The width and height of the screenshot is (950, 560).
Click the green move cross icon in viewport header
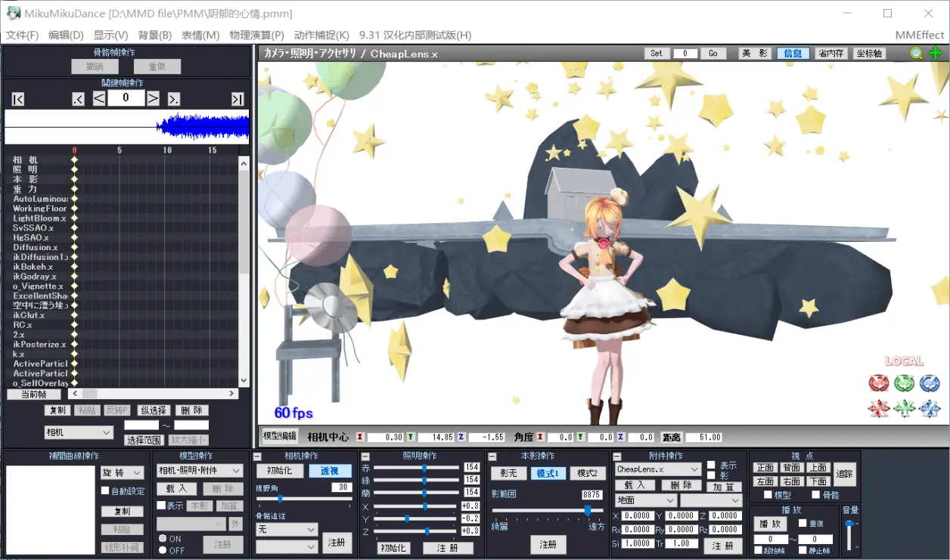pyautogui.click(x=936, y=53)
